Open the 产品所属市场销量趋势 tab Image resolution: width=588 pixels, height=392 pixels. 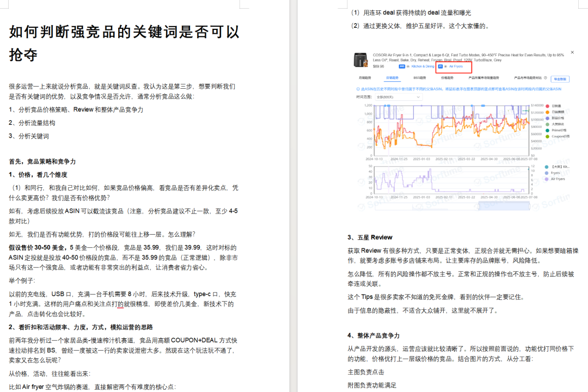click(x=484, y=78)
